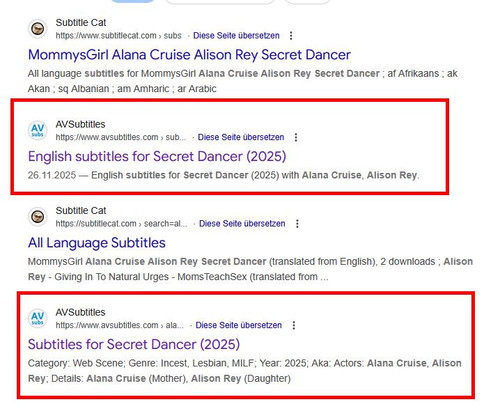Image resolution: width=500 pixels, height=407 pixels.
Task: Open the 'Subtitles for Secret Dancer (2025)' result title
Action: pyautogui.click(x=134, y=344)
